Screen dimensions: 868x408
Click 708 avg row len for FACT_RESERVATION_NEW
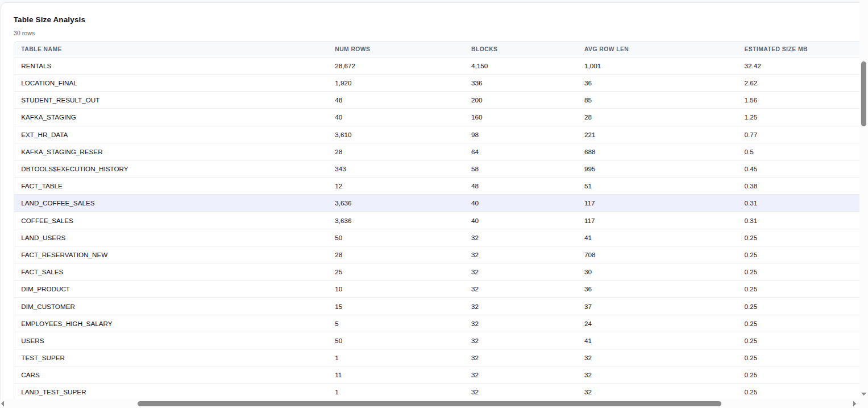tap(590, 255)
